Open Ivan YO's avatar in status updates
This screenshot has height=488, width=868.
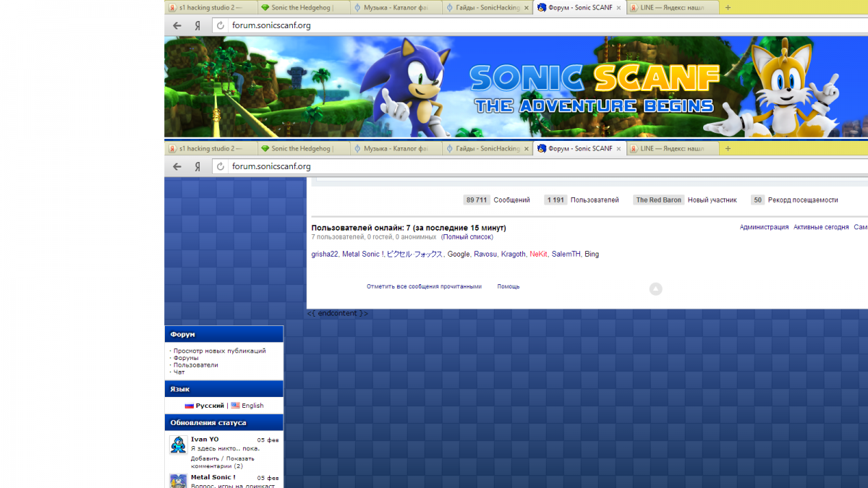pyautogui.click(x=178, y=445)
